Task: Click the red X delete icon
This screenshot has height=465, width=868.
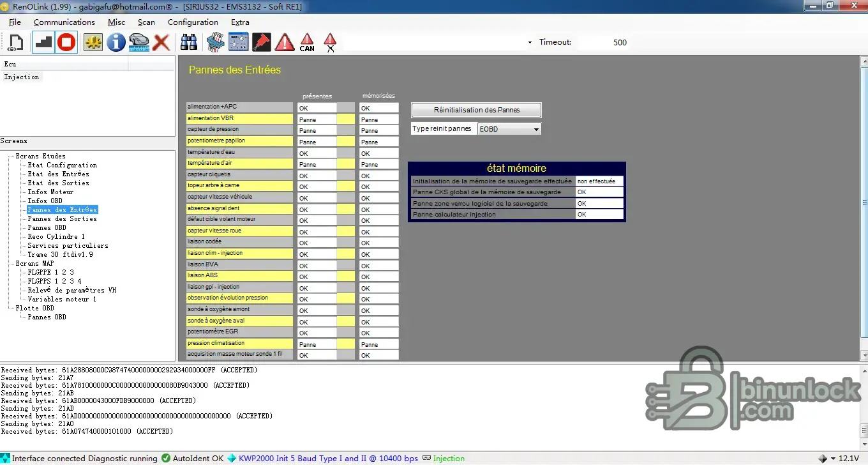Action: (x=161, y=43)
